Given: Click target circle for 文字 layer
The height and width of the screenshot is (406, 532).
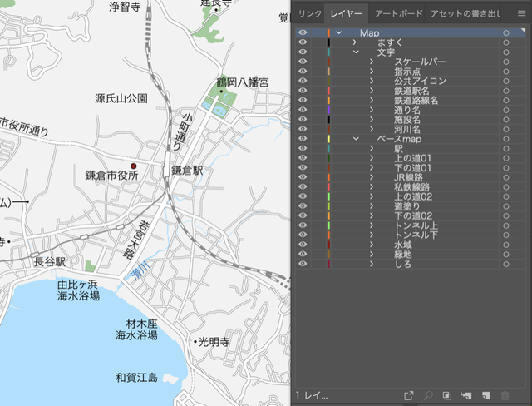Looking at the screenshot, I should (506, 52).
